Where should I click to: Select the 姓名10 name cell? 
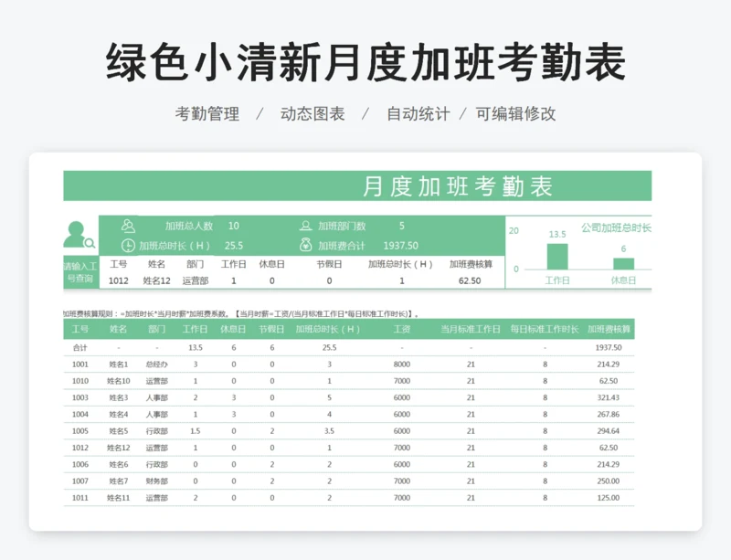[119, 381]
